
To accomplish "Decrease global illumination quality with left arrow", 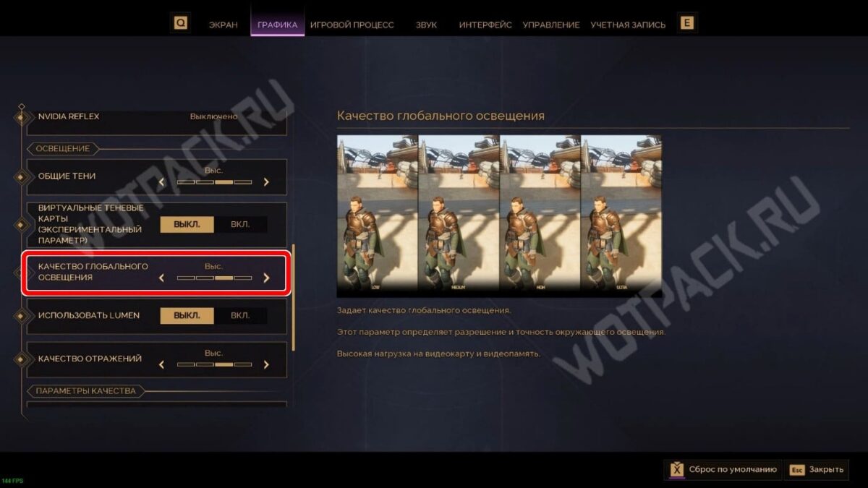I will tap(161, 278).
